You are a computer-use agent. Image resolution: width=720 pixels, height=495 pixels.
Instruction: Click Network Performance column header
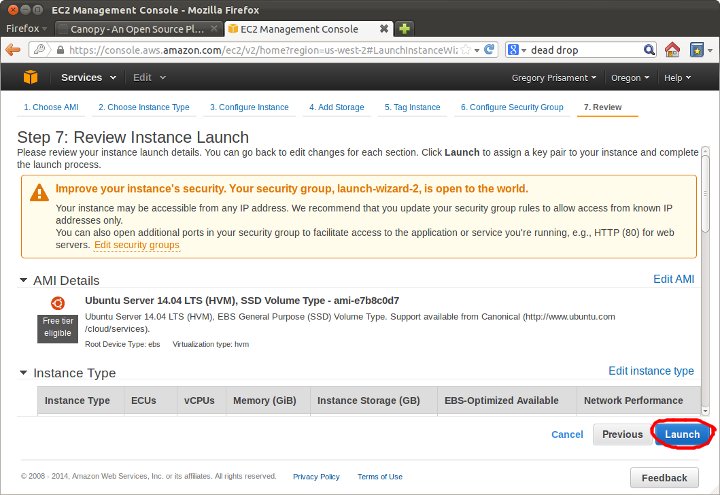(x=639, y=400)
